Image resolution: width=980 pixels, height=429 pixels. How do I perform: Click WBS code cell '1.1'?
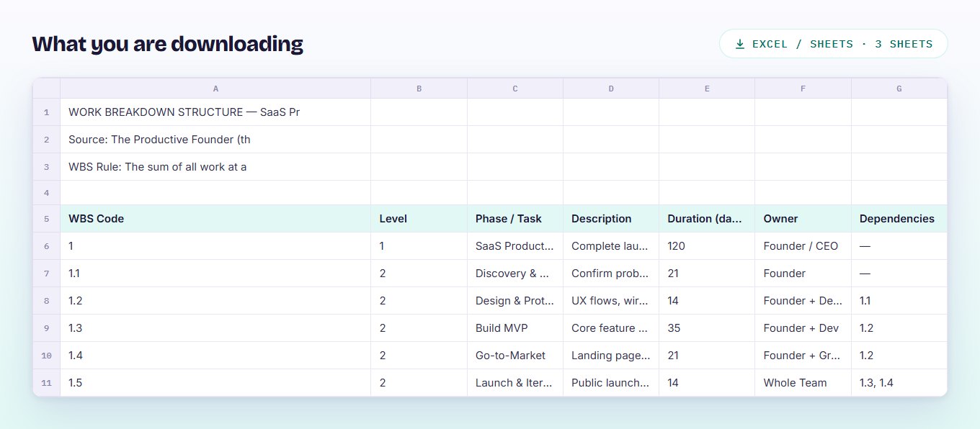215,274
